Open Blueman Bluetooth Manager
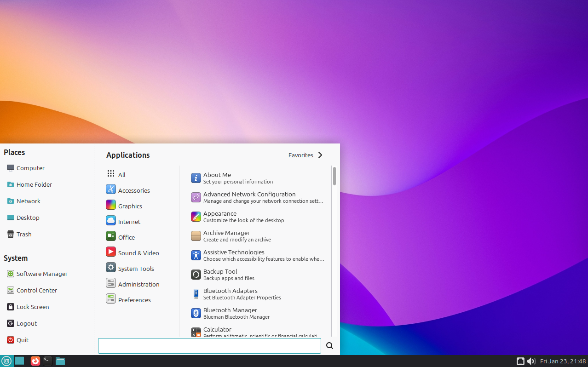 (230, 313)
